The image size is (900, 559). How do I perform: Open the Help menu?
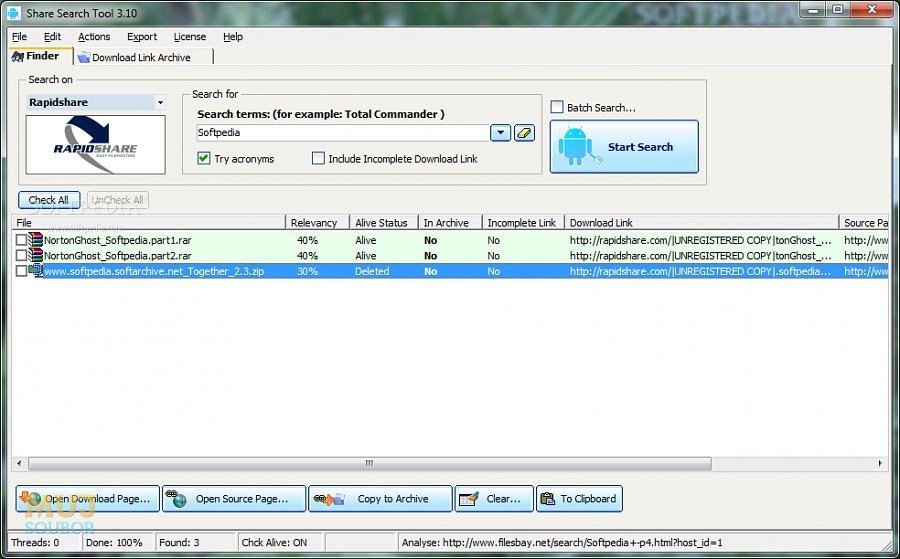tap(233, 37)
